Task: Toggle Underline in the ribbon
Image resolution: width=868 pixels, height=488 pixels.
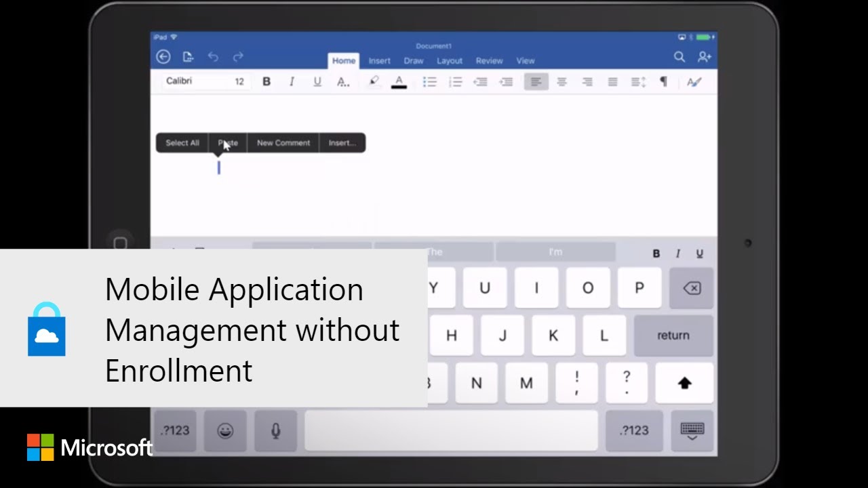Action: 317,82
